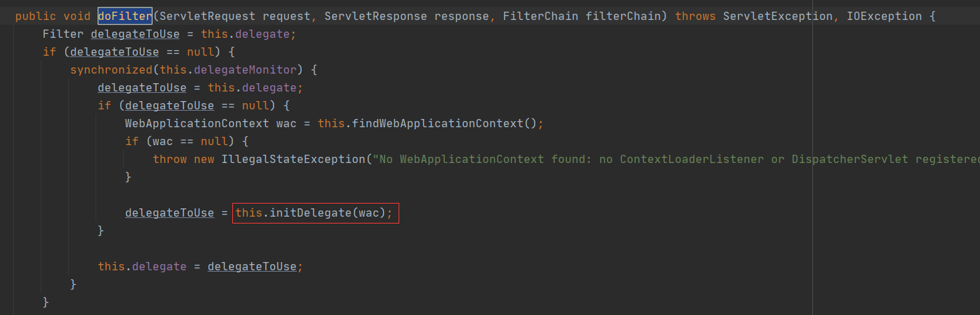Click findWebApplicationContext method call
This screenshot has width=980, height=315.
coord(438,124)
